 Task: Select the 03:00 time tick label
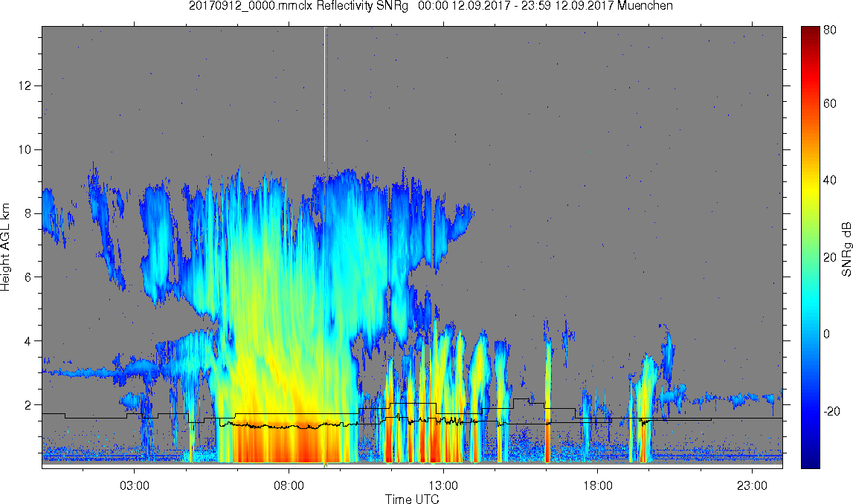click(x=135, y=485)
